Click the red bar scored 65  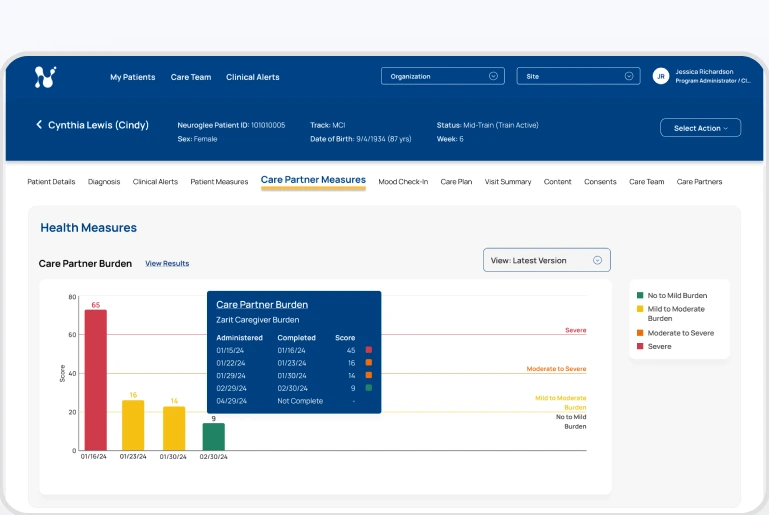[x=96, y=380]
